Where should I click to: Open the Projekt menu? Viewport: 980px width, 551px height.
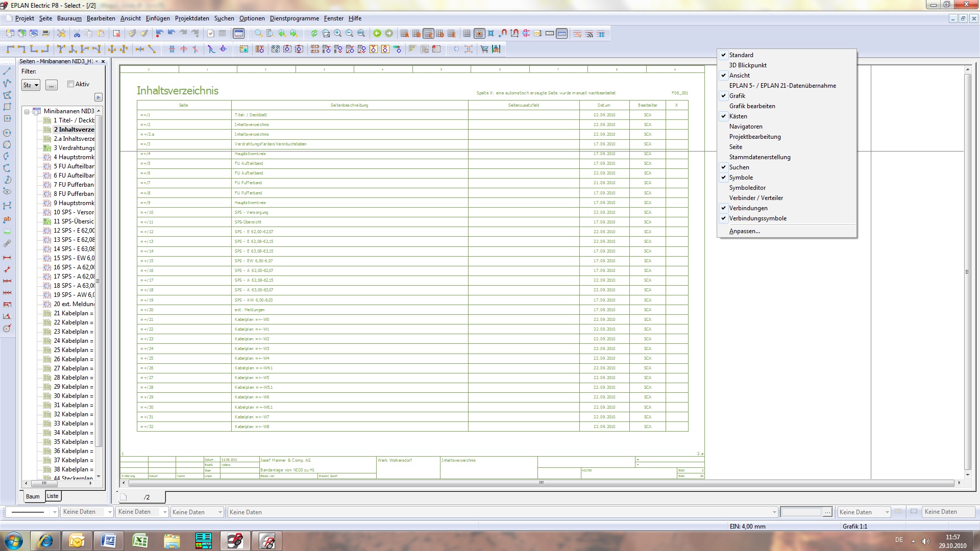point(24,18)
